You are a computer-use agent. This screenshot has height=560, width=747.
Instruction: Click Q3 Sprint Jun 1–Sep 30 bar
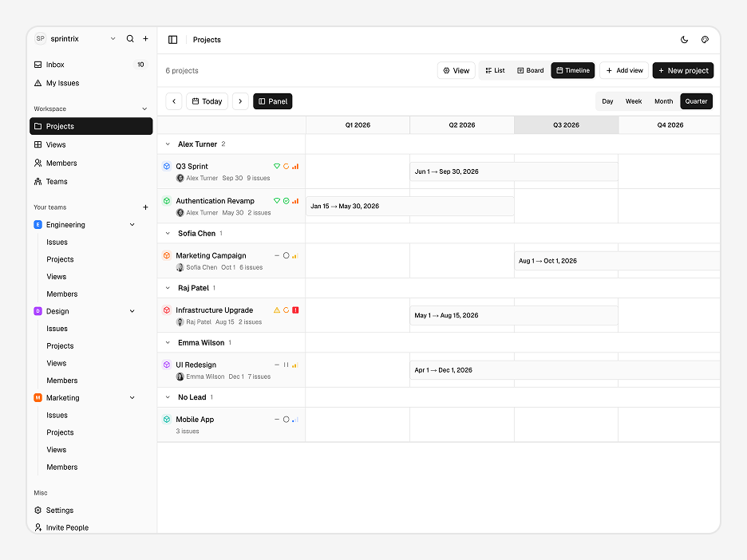[514, 172]
